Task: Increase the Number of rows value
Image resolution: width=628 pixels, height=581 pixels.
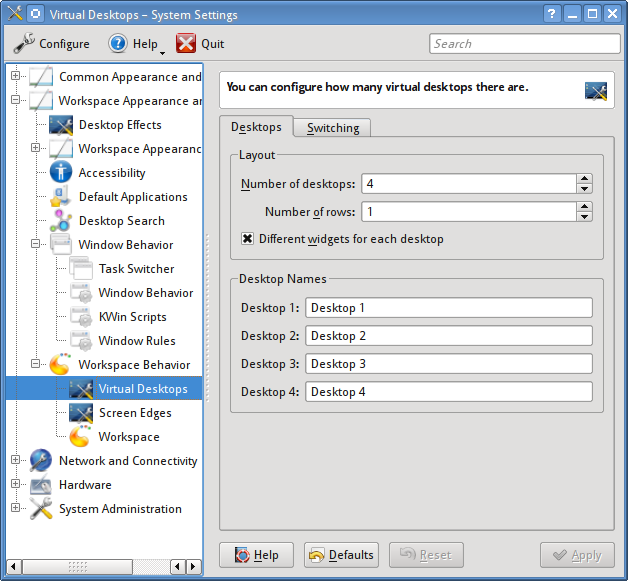Action: coord(584,207)
